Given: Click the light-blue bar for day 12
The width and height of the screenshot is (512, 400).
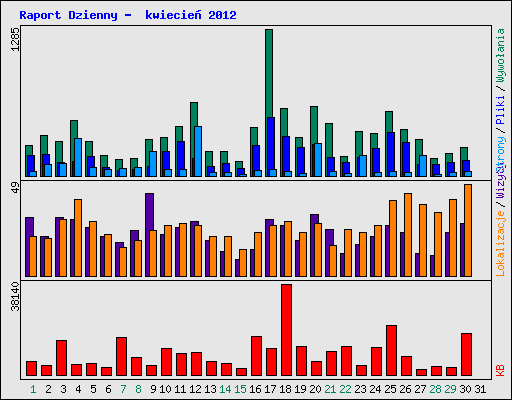Looking at the screenshot, I should click(198, 151).
